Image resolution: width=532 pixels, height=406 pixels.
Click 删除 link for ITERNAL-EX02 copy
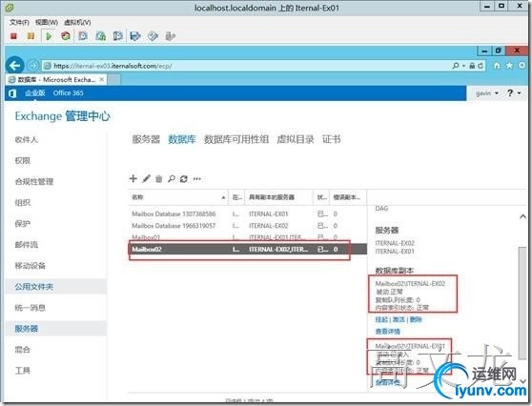tap(416, 319)
